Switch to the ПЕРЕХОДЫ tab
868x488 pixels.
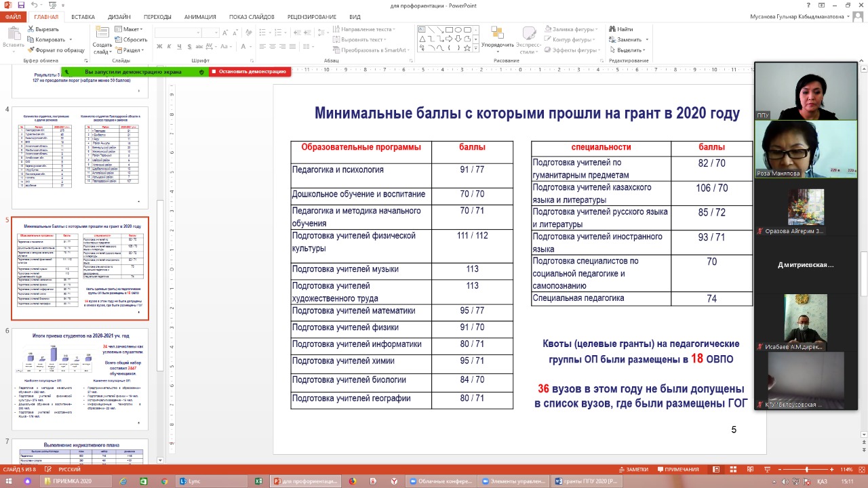tap(157, 17)
